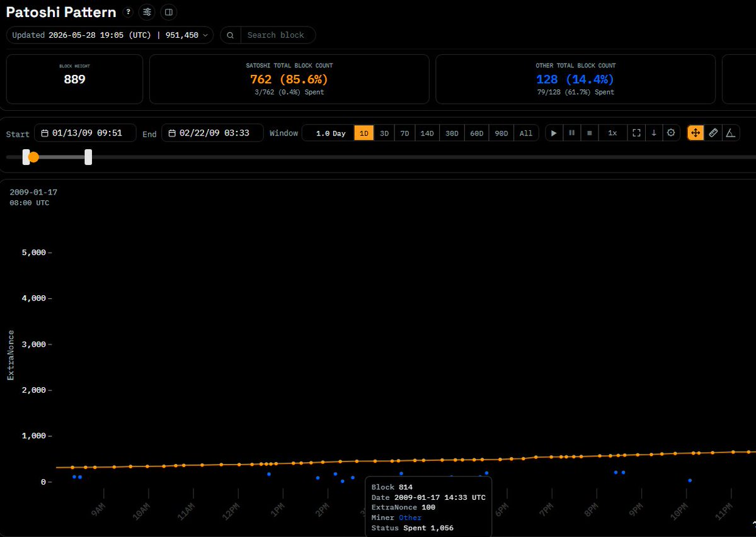The width and height of the screenshot is (756, 537).
Task: Click the blue Other link in tooltip
Action: (410, 517)
